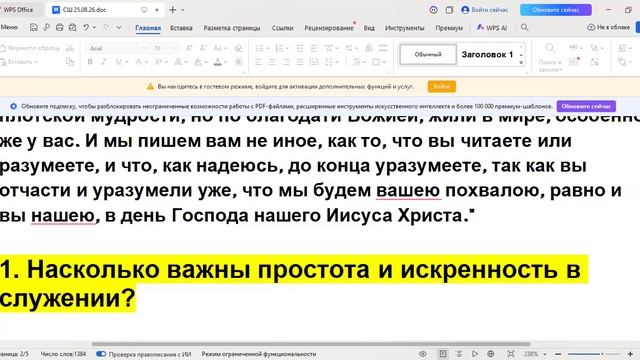Toggle Italic formatting button
The width and height of the screenshot is (640, 360).
click(x=104, y=62)
